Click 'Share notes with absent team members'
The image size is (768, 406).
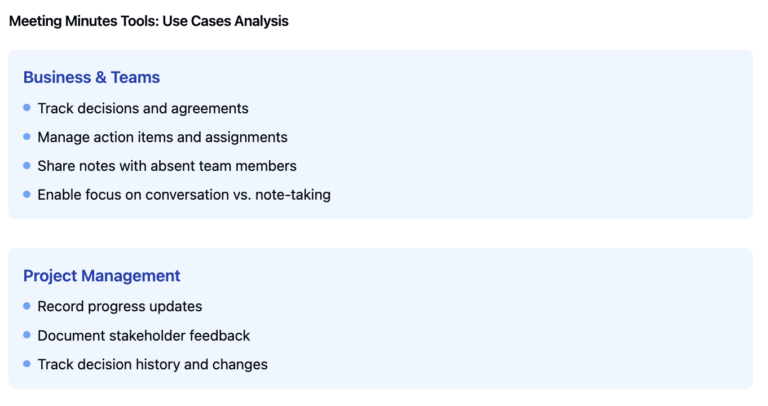point(167,166)
